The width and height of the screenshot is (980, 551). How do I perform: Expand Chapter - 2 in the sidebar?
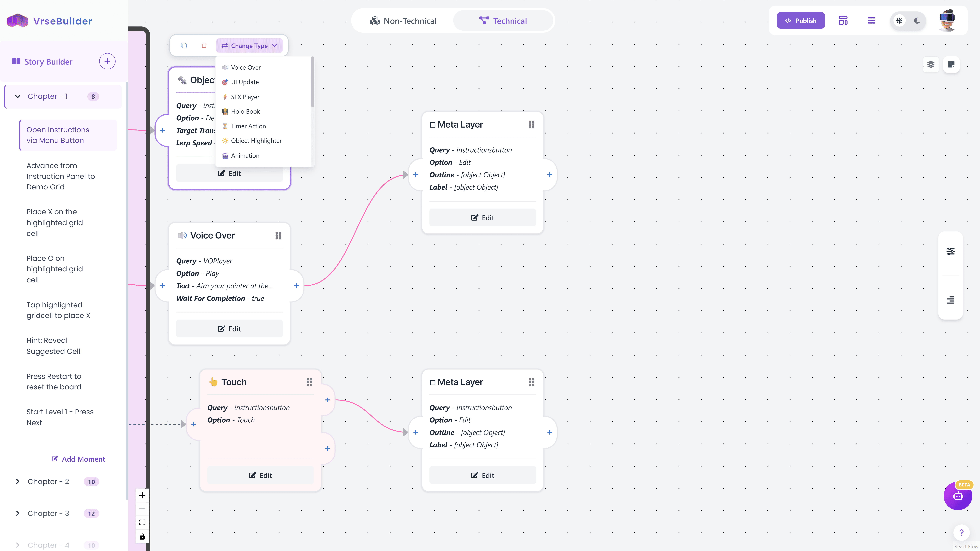(x=17, y=481)
